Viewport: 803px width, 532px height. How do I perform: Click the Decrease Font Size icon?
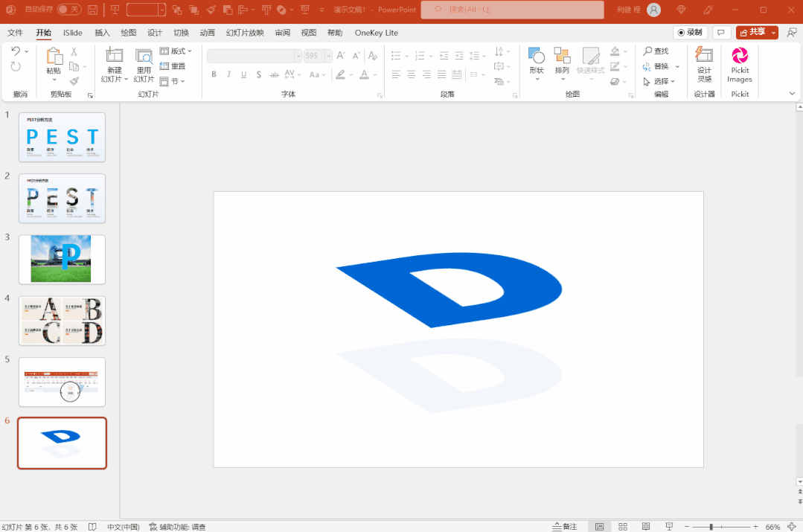click(x=356, y=55)
